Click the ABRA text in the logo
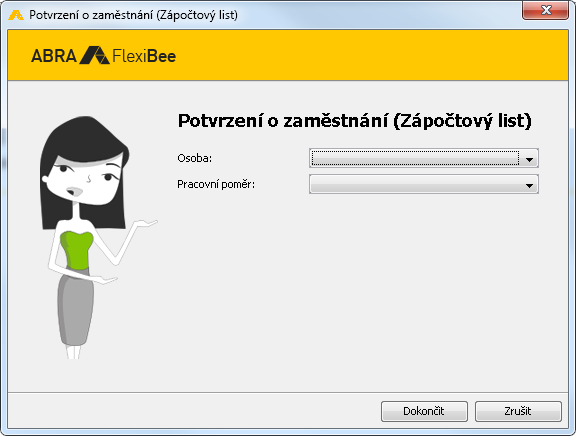 tap(54, 56)
